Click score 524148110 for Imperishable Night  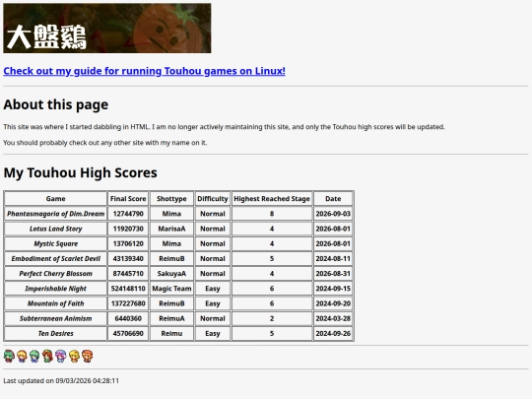(128, 289)
